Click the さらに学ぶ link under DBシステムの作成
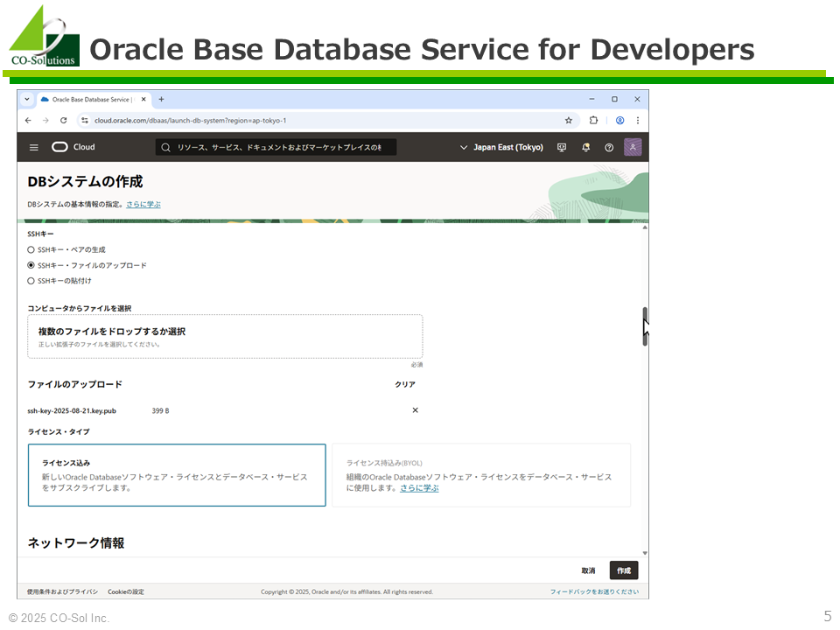This screenshot has width=840, height=630. (x=143, y=204)
